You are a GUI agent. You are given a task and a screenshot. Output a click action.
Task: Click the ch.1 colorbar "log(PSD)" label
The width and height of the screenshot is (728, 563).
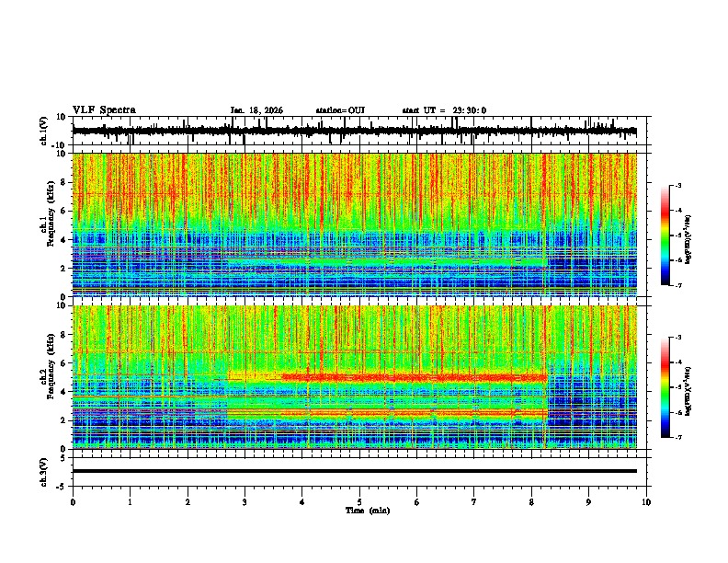(688, 240)
